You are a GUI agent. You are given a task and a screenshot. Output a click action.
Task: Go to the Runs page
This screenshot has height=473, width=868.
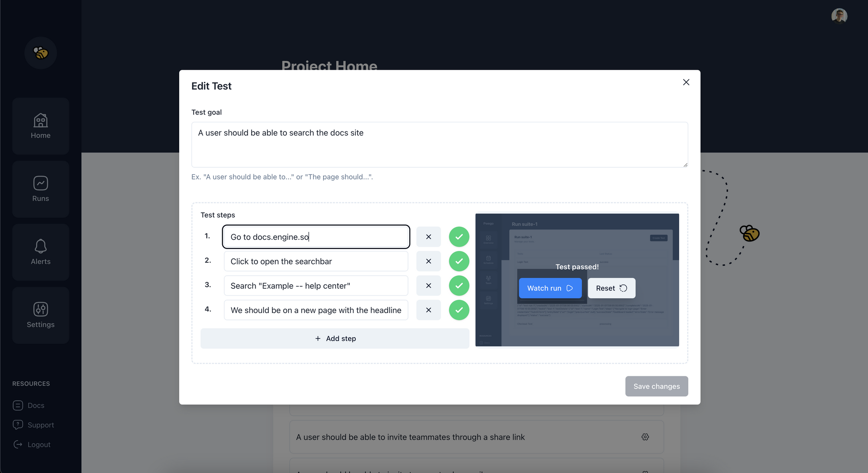pyautogui.click(x=40, y=189)
